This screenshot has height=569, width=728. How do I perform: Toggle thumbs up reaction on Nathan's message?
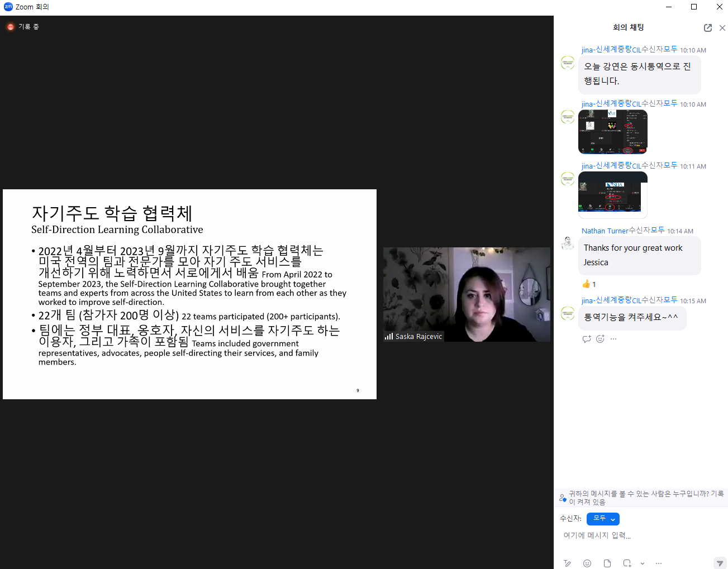tap(589, 284)
